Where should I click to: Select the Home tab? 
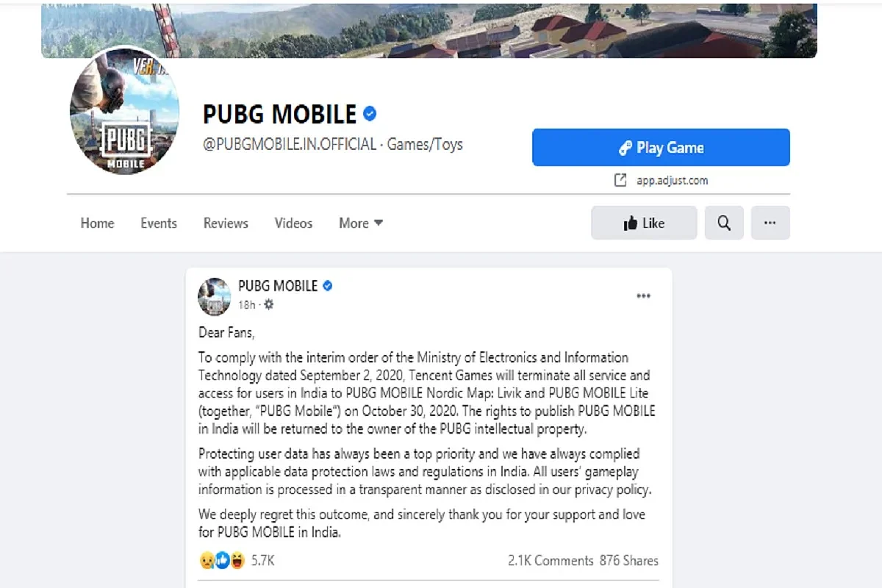97,223
